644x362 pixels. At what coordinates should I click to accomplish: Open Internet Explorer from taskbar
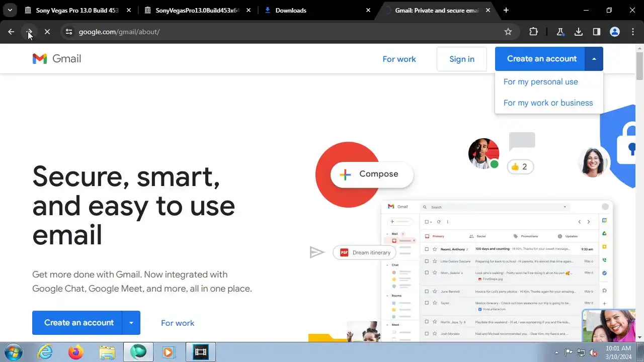pyautogui.click(x=45, y=352)
